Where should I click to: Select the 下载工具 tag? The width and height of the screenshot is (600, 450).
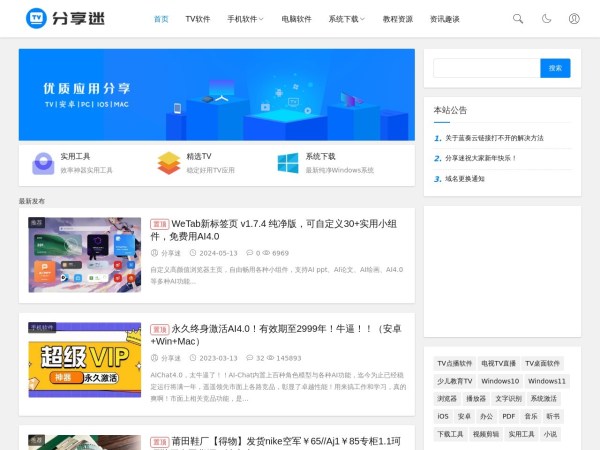[x=450, y=434]
